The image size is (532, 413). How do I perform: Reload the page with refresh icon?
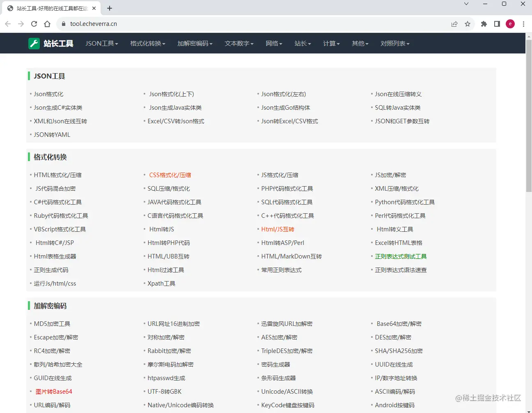coord(34,24)
